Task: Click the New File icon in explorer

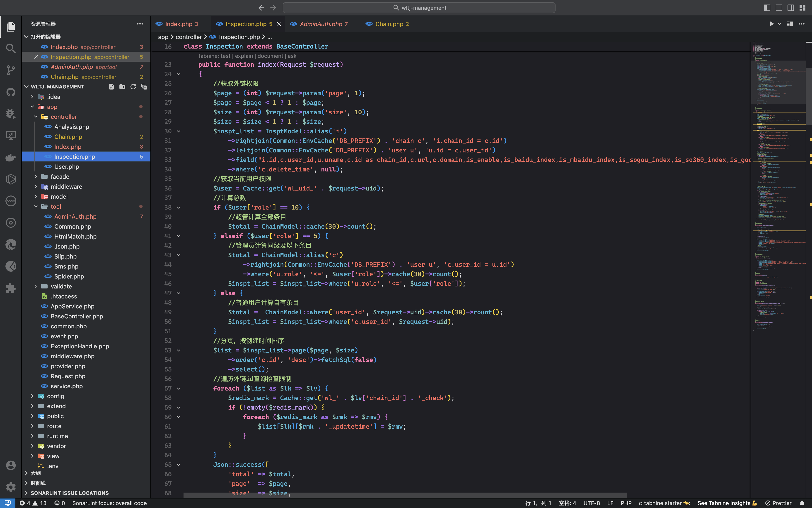Action: click(x=111, y=87)
